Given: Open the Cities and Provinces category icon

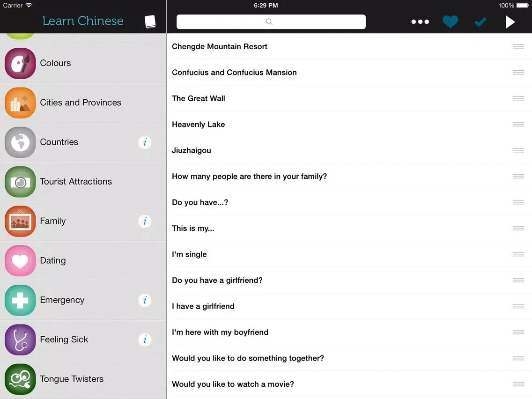Looking at the screenshot, I should 20,103.
